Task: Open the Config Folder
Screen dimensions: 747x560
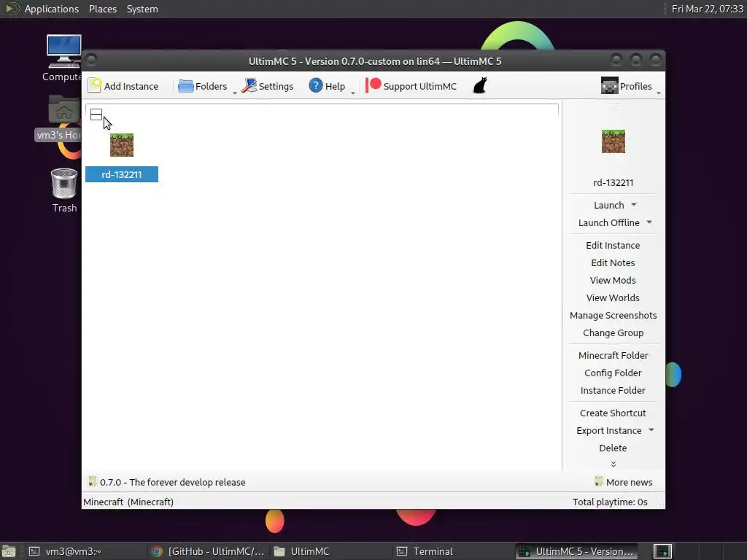Action: point(613,373)
